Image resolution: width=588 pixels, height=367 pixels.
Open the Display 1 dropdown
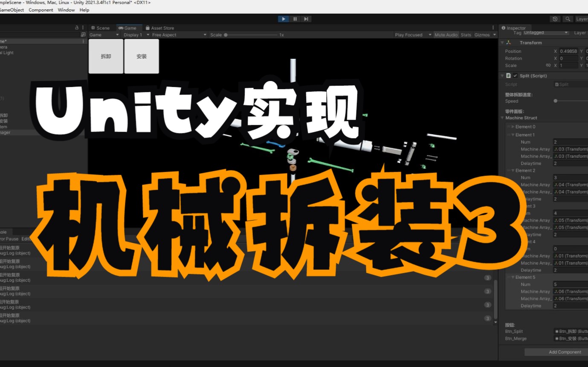(136, 35)
